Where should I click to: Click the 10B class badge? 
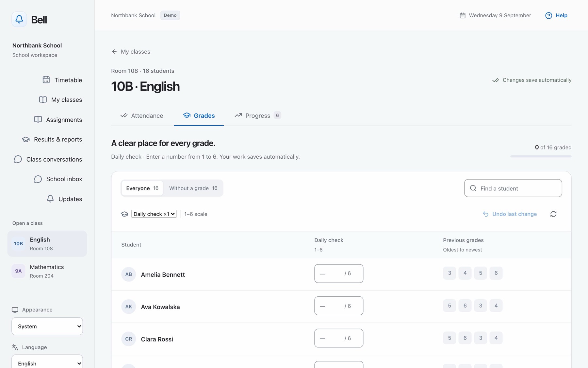tap(18, 244)
